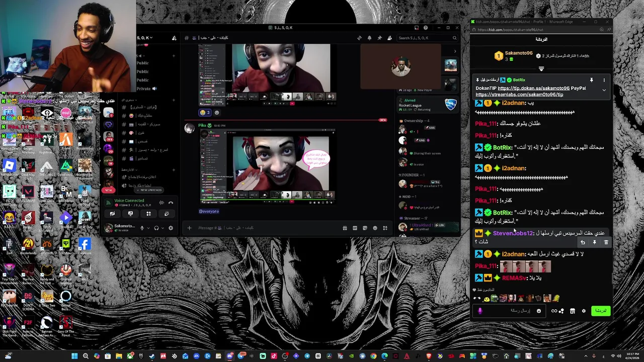The height and width of the screenshot is (362, 644).
Task: Open Ahmed's Rocket League activity card
Action: (x=429, y=105)
